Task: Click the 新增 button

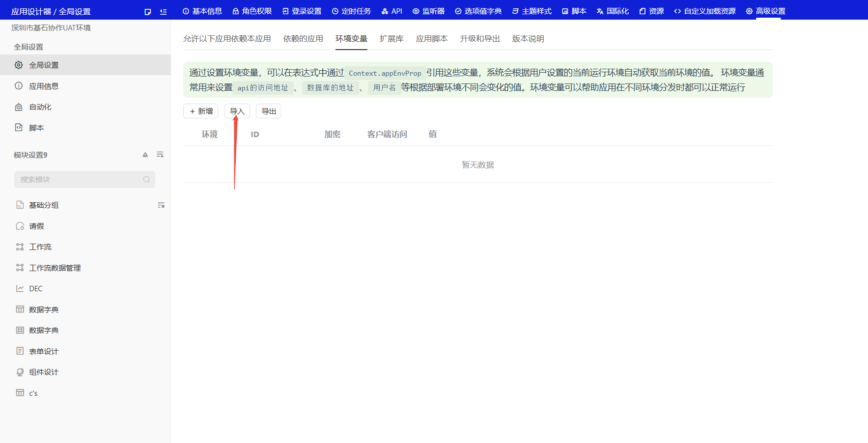Action: click(x=201, y=111)
